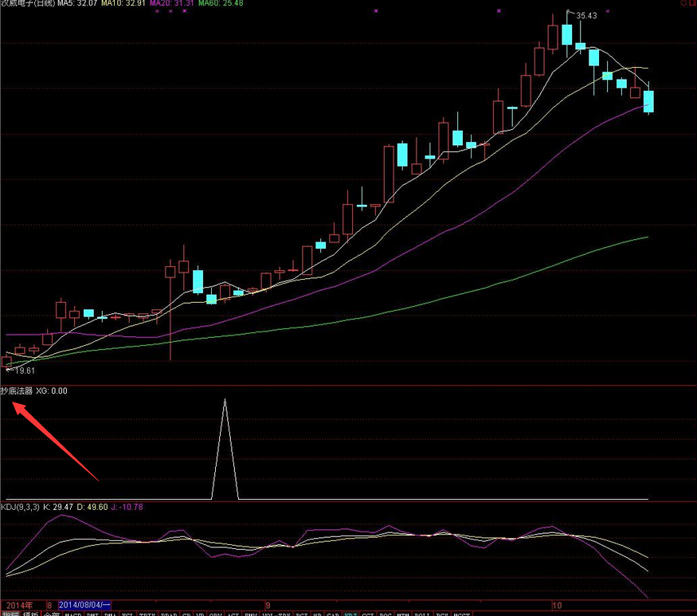Select the SAR indicator tab
697x616 pixels.
pyautogui.click(x=332, y=614)
